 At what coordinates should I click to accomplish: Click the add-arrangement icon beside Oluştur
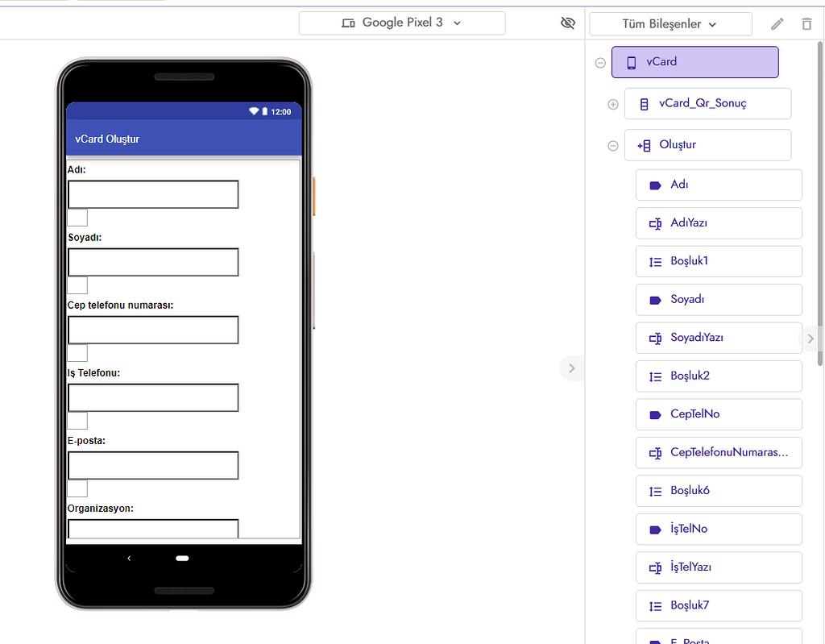[x=644, y=145]
